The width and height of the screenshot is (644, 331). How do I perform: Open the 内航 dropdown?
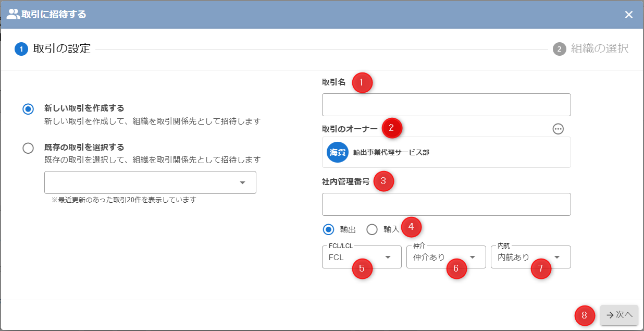tap(530, 257)
